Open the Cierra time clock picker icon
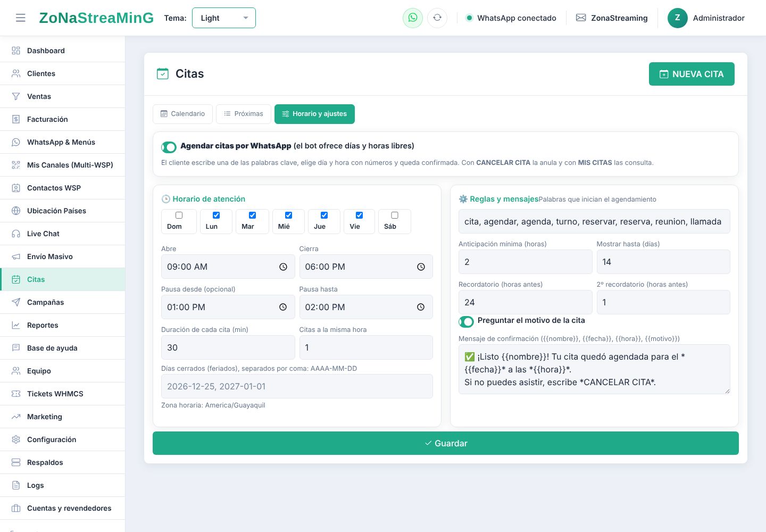 (421, 267)
